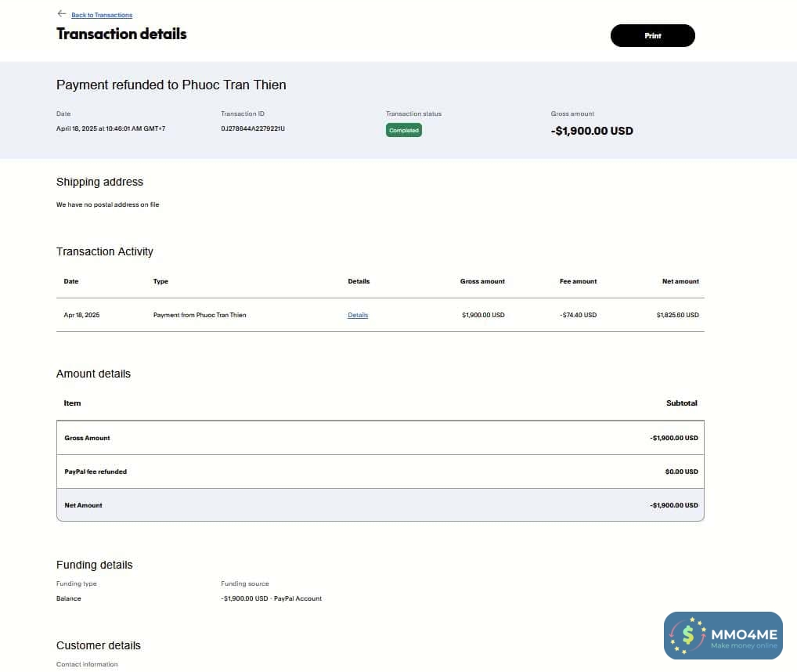Click the -$74.40 USD fee cell

579,315
